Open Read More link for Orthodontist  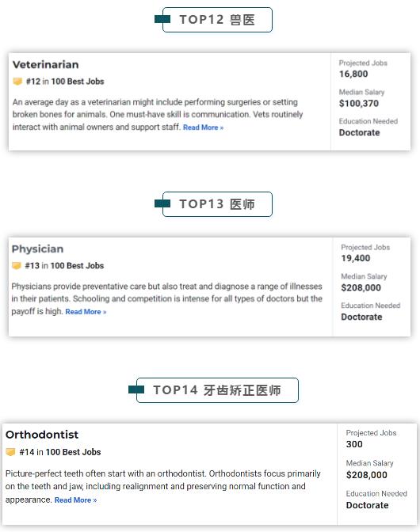tap(75, 500)
